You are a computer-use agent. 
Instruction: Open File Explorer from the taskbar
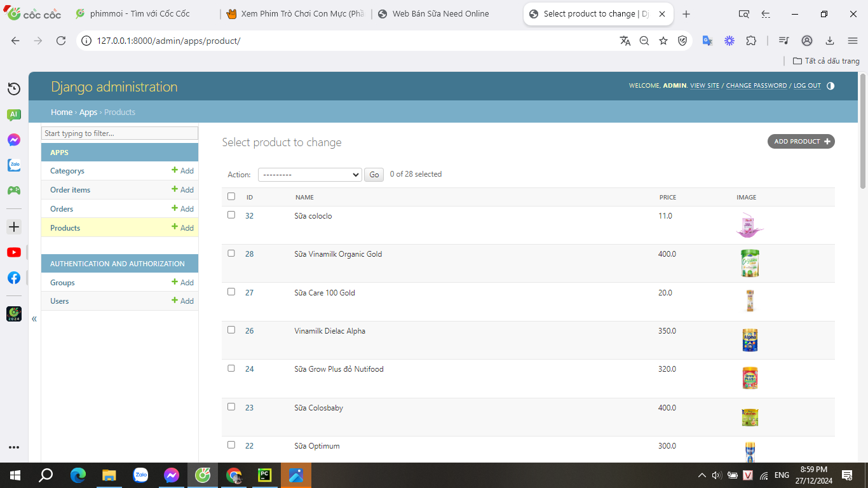(x=109, y=475)
